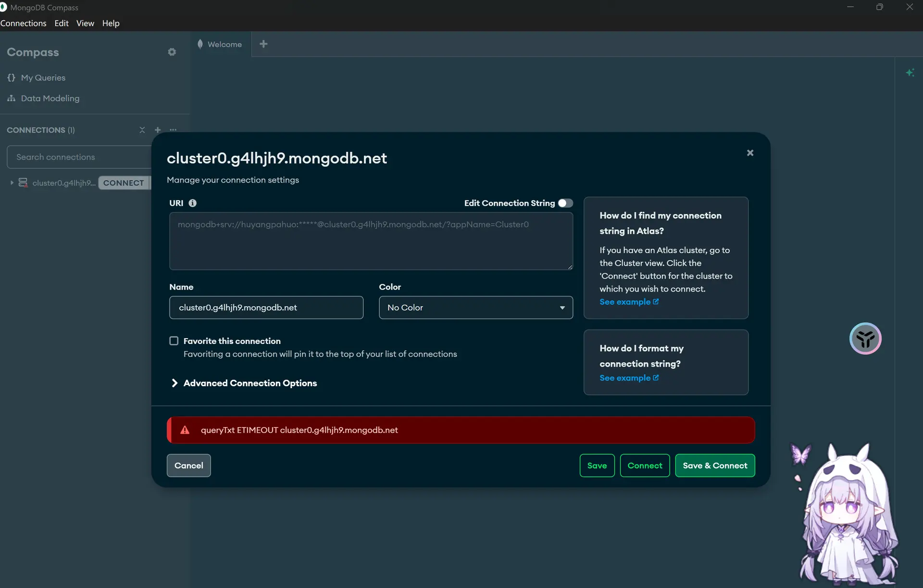The height and width of the screenshot is (588, 923).
Task: Switch to the Welcome tab
Action: coord(221,44)
